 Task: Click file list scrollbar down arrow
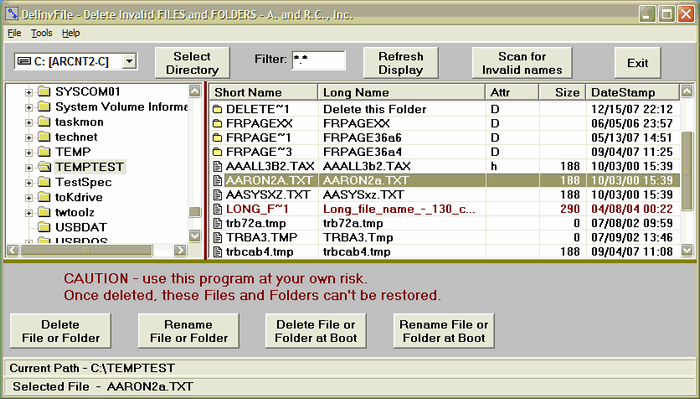[x=687, y=251]
